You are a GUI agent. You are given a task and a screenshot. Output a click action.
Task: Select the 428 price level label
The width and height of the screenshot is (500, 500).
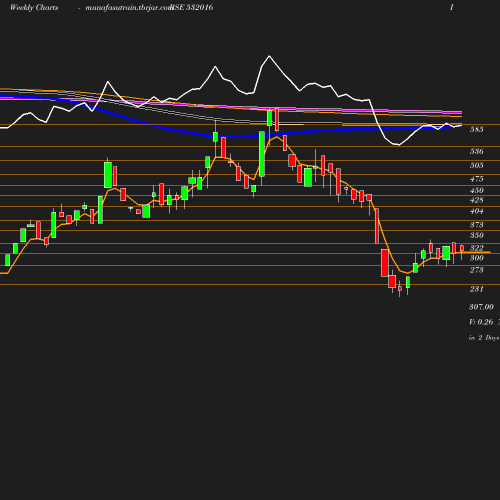(x=477, y=200)
